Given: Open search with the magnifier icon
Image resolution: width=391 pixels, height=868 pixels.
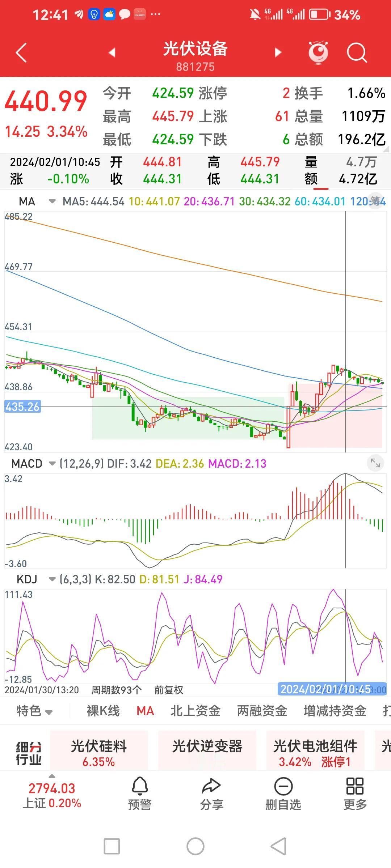Looking at the screenshot, I should 357,53.
